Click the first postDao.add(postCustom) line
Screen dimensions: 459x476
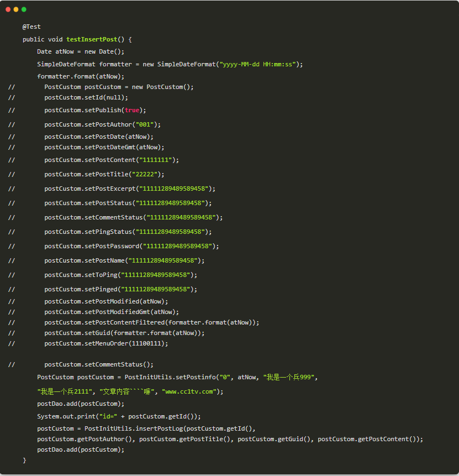click(81, 404)
